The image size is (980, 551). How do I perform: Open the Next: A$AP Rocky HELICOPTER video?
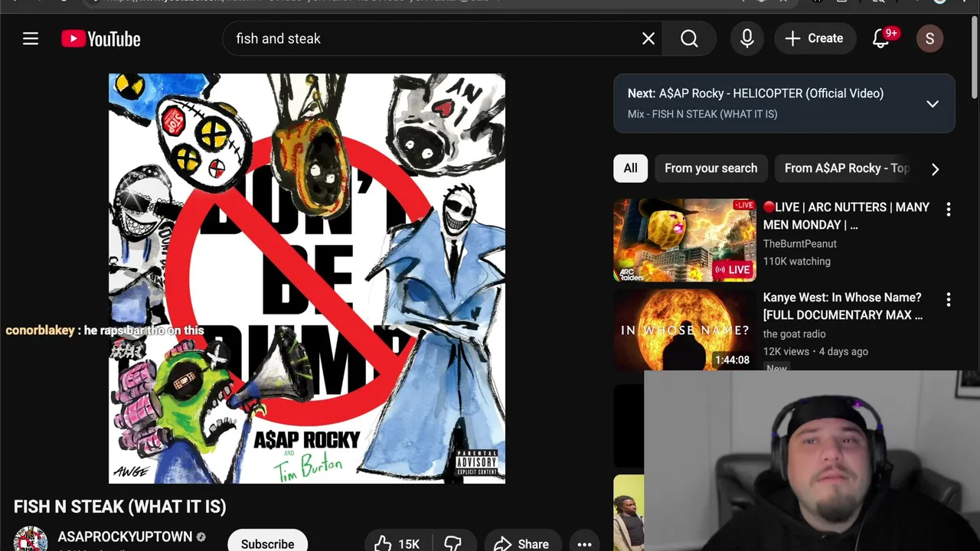click(x=771, y=93)
